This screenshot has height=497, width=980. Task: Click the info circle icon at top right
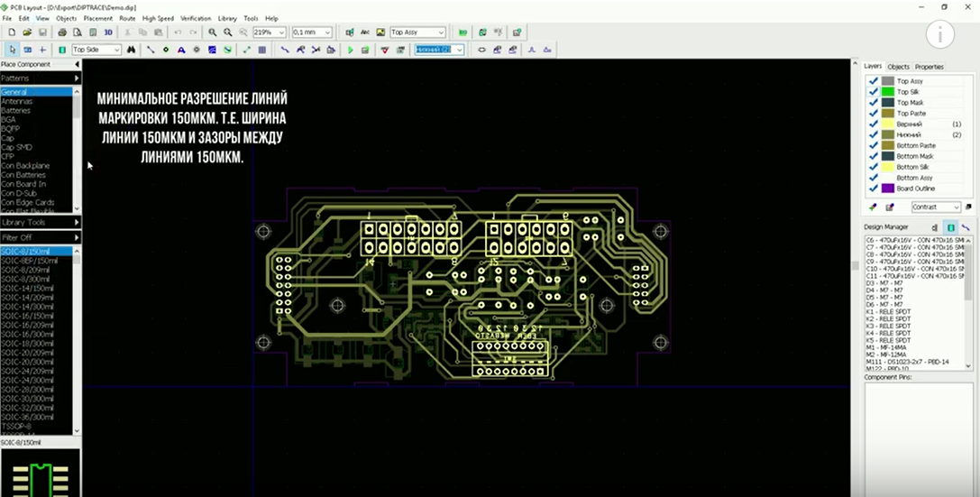coord(940,35)
